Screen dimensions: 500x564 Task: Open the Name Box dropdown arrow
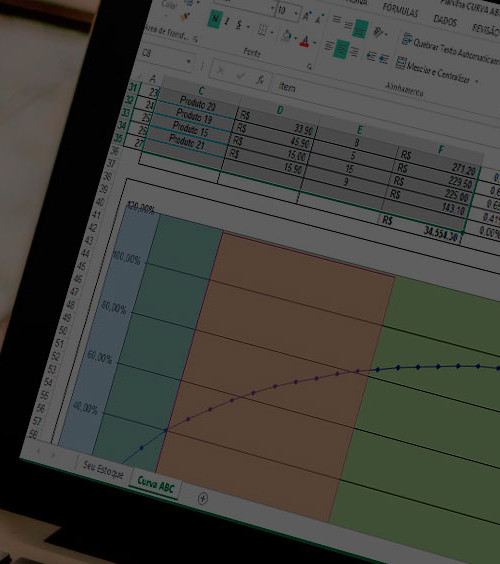(x=188, y=62)
